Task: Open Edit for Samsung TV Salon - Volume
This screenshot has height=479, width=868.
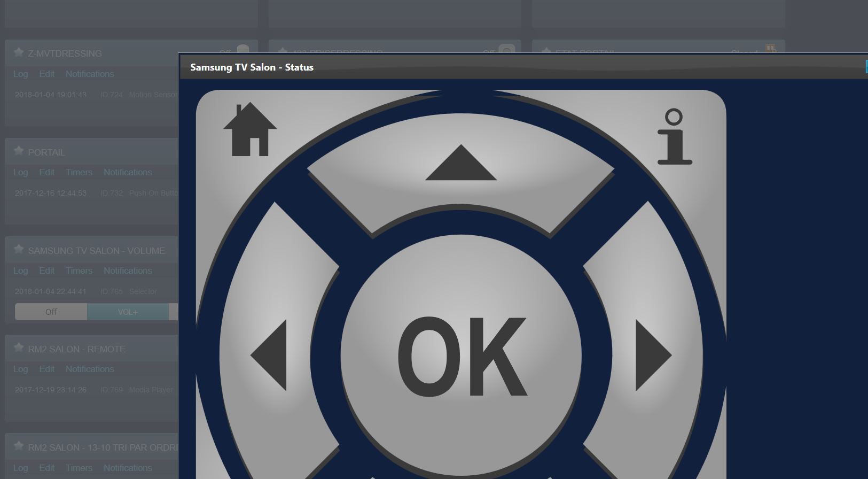Action: 46,271
